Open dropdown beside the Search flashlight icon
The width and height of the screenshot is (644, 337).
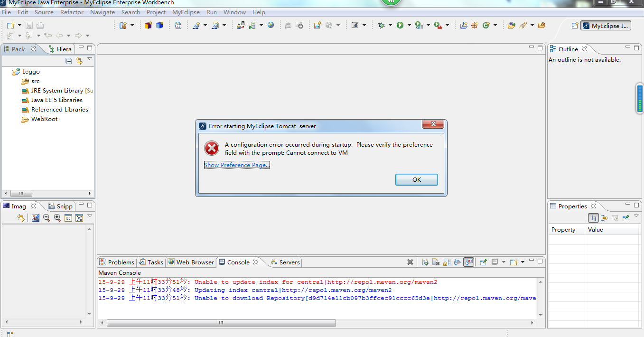(x=532, y=25)
